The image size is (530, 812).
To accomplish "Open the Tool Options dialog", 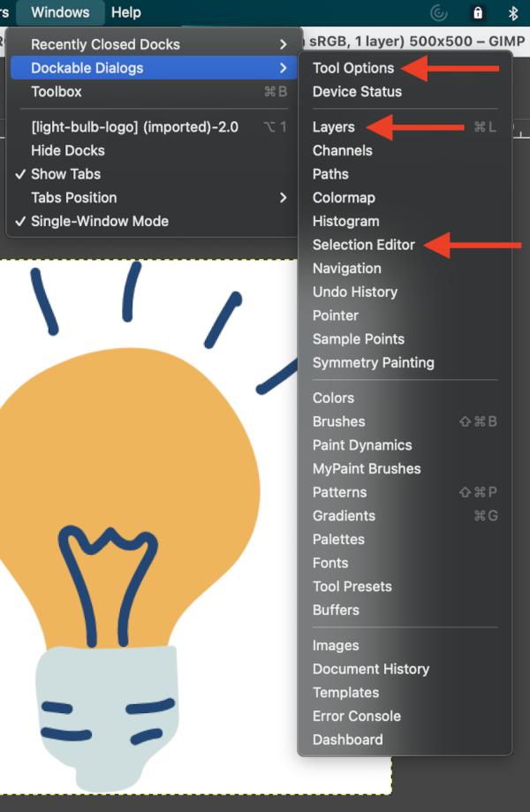I will point(353,68).
